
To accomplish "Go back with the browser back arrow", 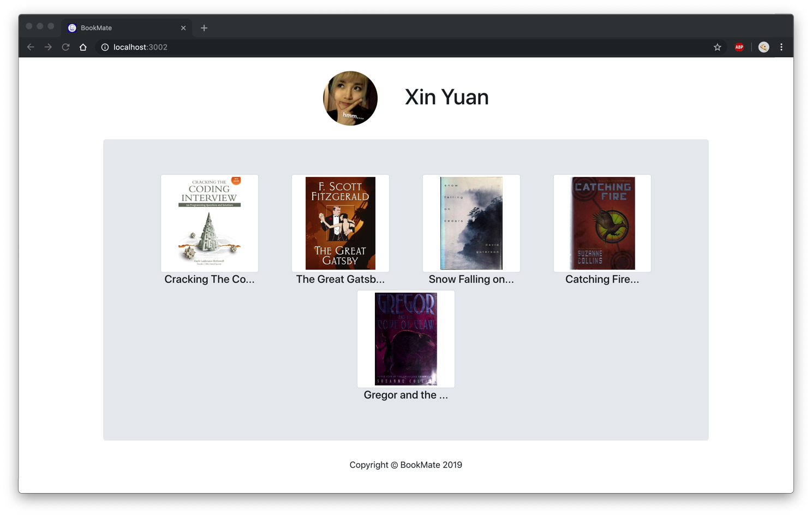I will tap(31, 47).
